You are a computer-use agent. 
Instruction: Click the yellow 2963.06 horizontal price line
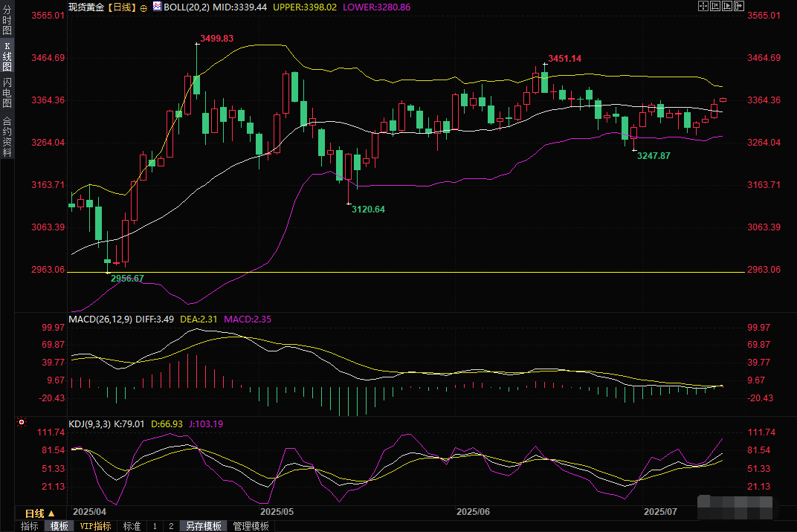pyautogui.click(x=446, y=272)
